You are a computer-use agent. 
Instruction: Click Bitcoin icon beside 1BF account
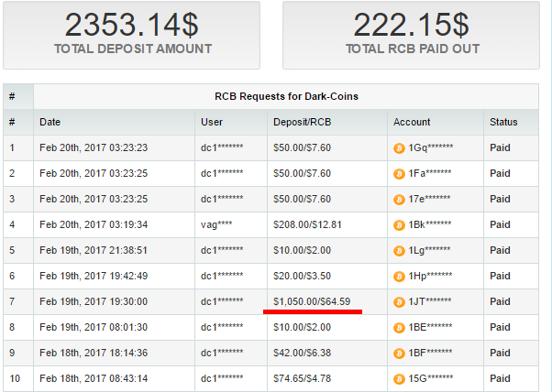click(399, 353)
